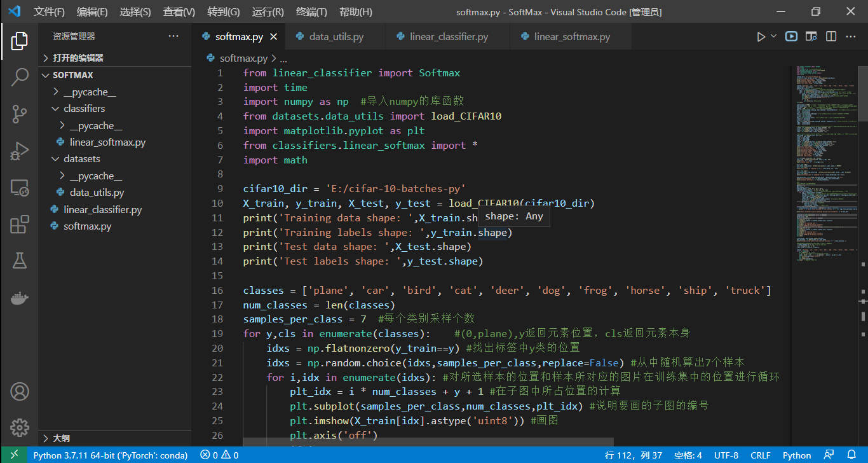The image size is (868, 463).
Task: Open the 选择(S) menu
Action: (135, 12)
